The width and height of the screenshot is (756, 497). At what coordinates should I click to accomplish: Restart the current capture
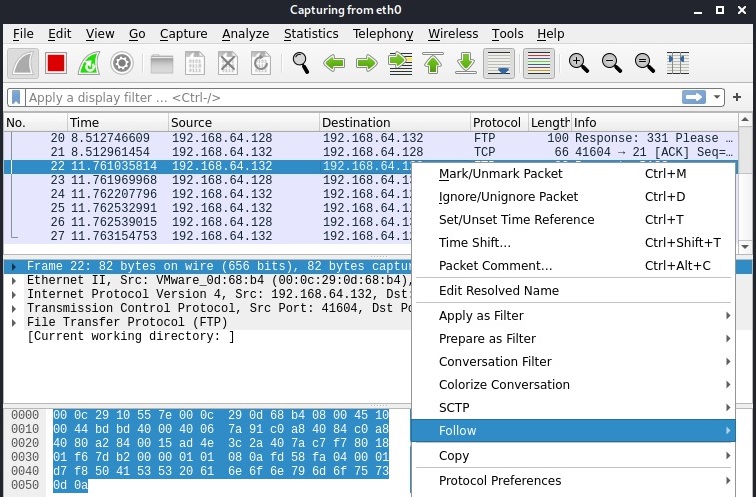[x=89, y=63]
